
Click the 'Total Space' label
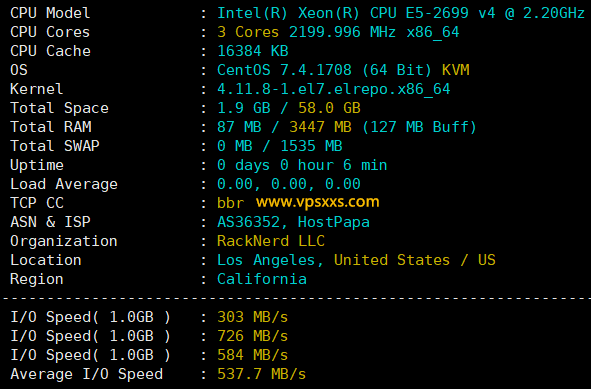point(59,108)
